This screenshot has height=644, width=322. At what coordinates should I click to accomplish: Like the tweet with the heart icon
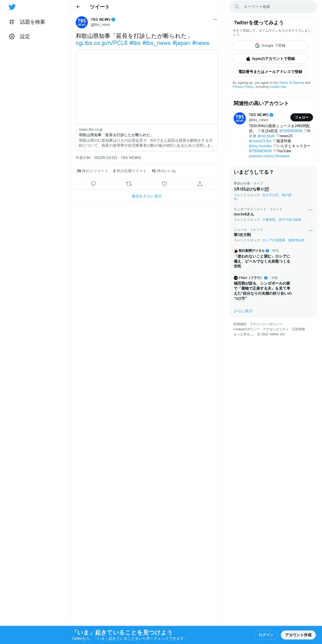pyautogui.click(x=164, y=184)
